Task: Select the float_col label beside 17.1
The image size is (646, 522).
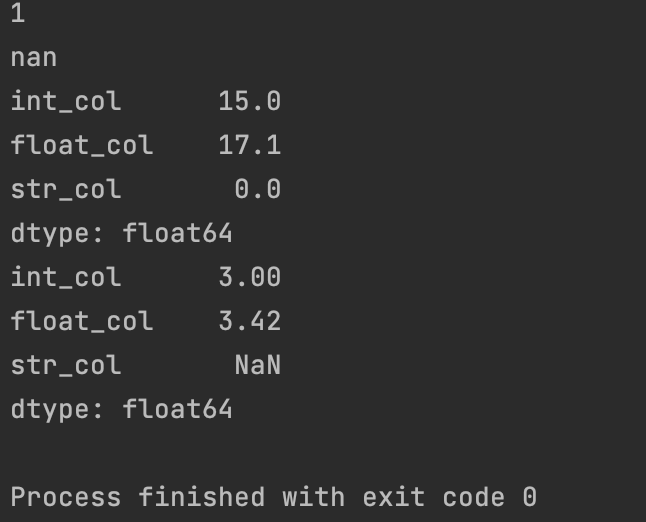Action: pos(82,145)
